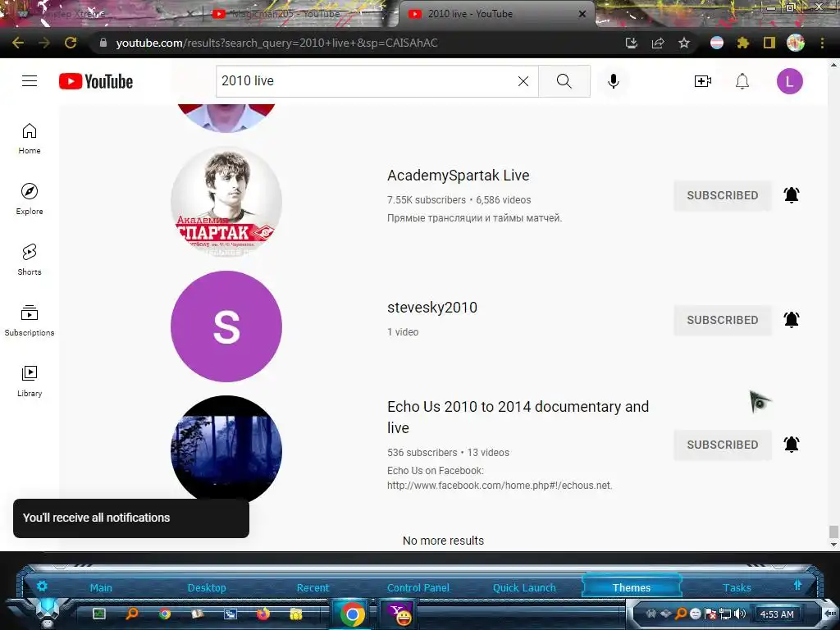Open the Control Panel dock tab

(x=418, y=587)
